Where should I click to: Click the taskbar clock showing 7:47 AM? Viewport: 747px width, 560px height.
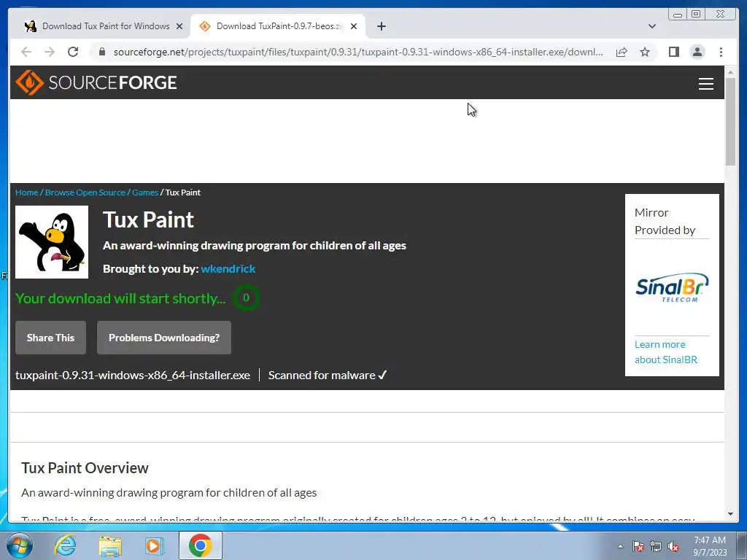point(710,546)
